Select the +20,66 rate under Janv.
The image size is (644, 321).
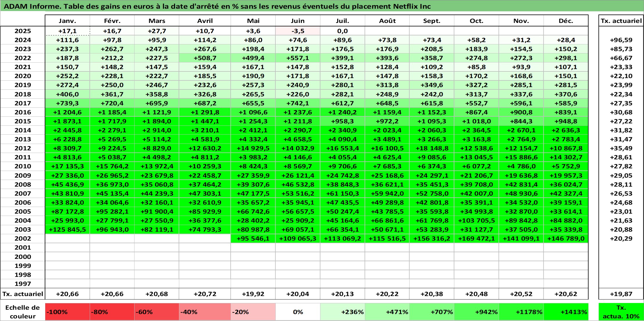(67, 294)
